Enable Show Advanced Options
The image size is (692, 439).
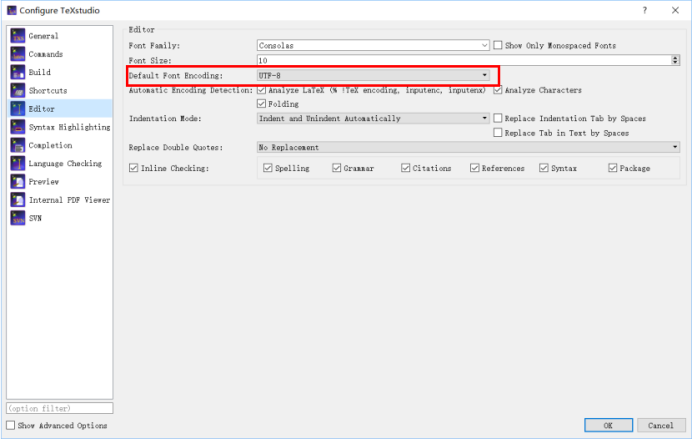(x=11, y=425)
